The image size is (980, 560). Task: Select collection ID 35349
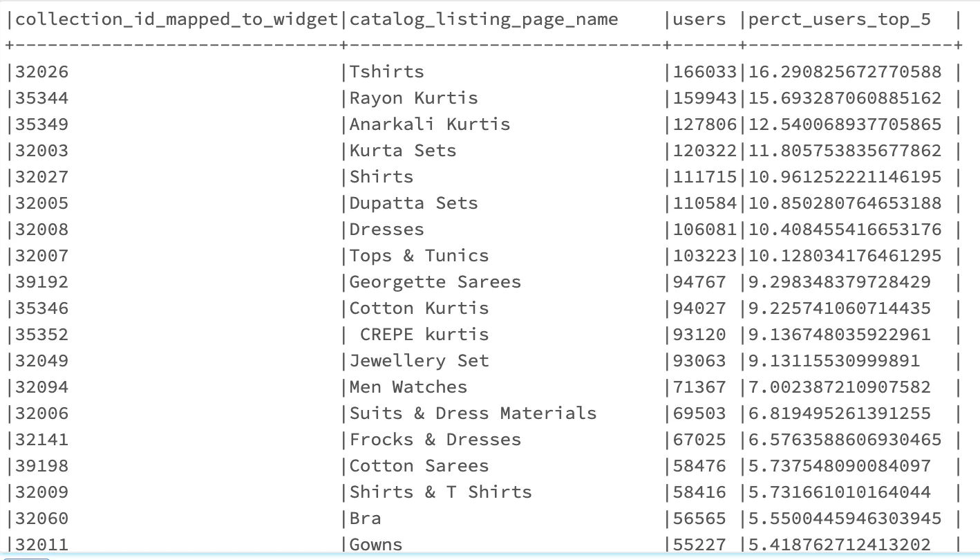[42, 124]
